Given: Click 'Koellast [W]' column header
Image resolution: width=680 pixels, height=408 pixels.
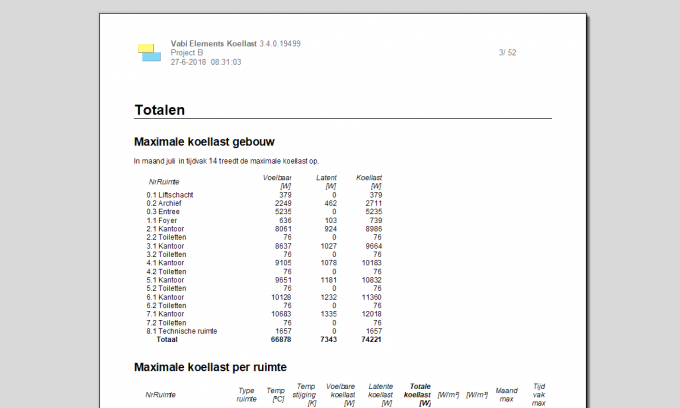Looking at the screenshot, I should pos(369,182).
